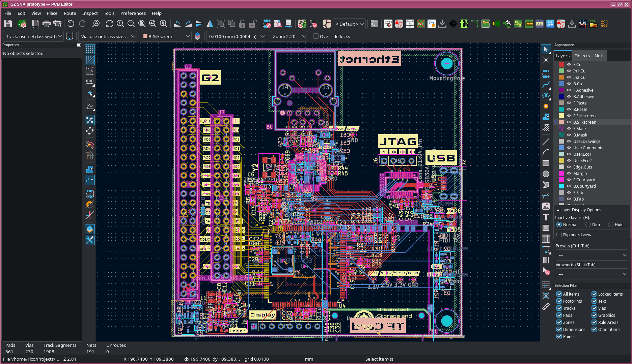
Task: Select the Measure ruler tool
Action: point(546,306)
